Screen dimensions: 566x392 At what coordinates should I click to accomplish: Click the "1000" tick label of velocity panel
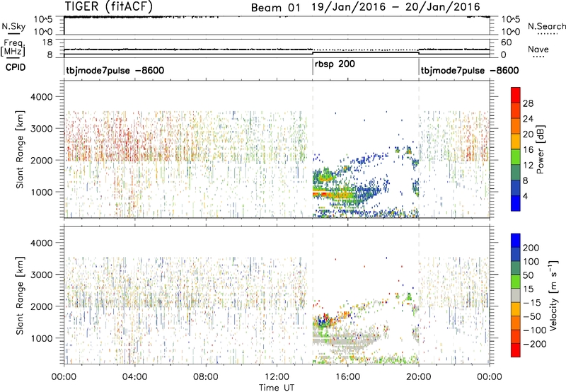(42, 338)
